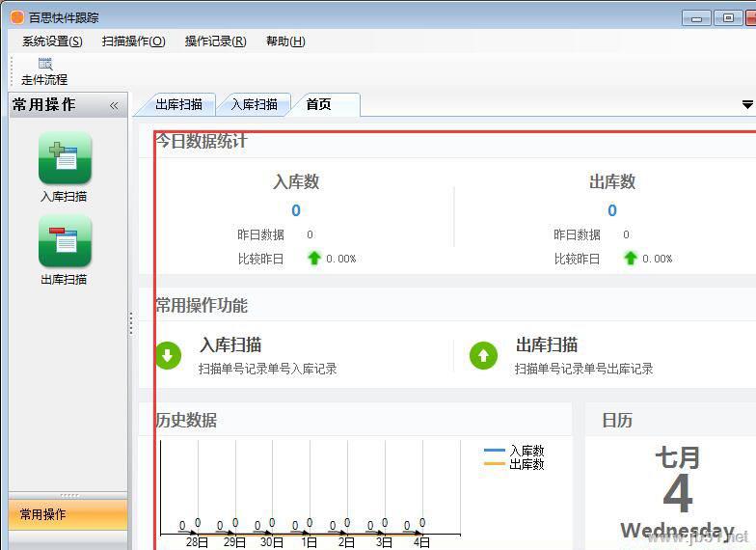
Task: Click the 出库数 today count value
Action: pyautogui.click(x=612, y=210)
